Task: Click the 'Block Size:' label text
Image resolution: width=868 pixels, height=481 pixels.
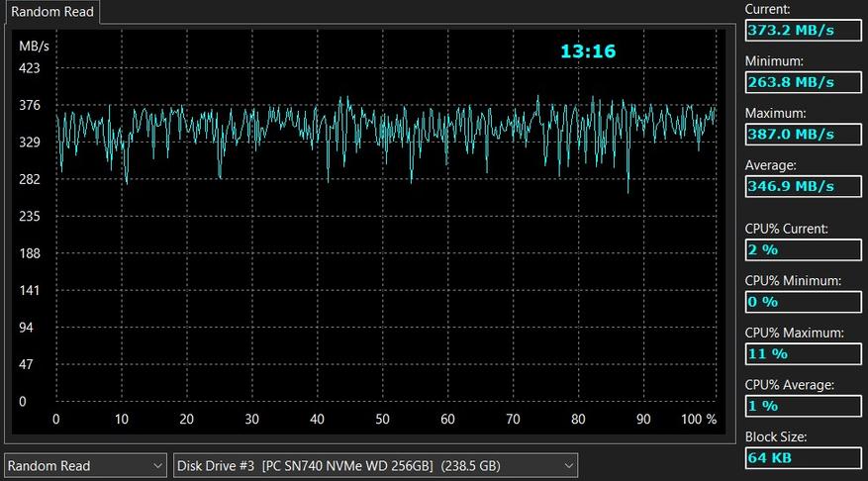Action: (776, 436)
